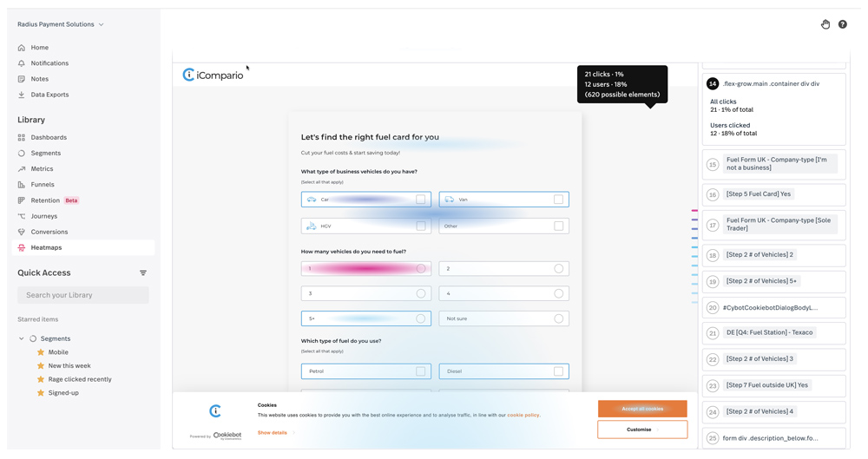Viewport: 868px width, 459px height.
Task: Open the Home page icon in sidebar
Action: [x=22, y=48]
